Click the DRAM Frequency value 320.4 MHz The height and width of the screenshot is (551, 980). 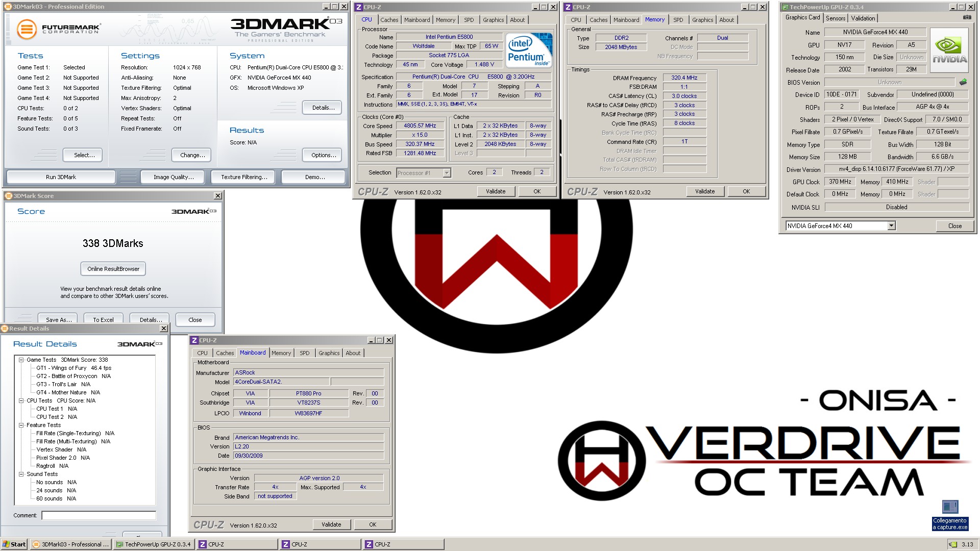(x=684, y=78)
